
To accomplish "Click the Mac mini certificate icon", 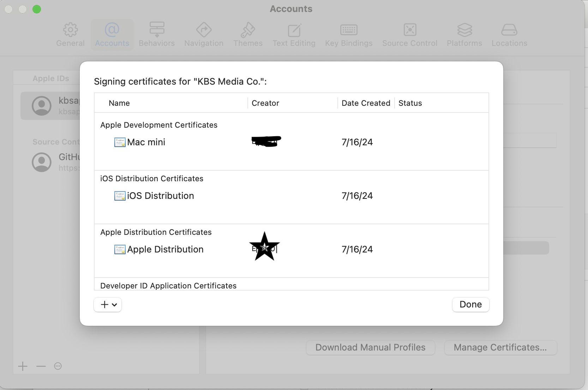I will pos(120,142).
